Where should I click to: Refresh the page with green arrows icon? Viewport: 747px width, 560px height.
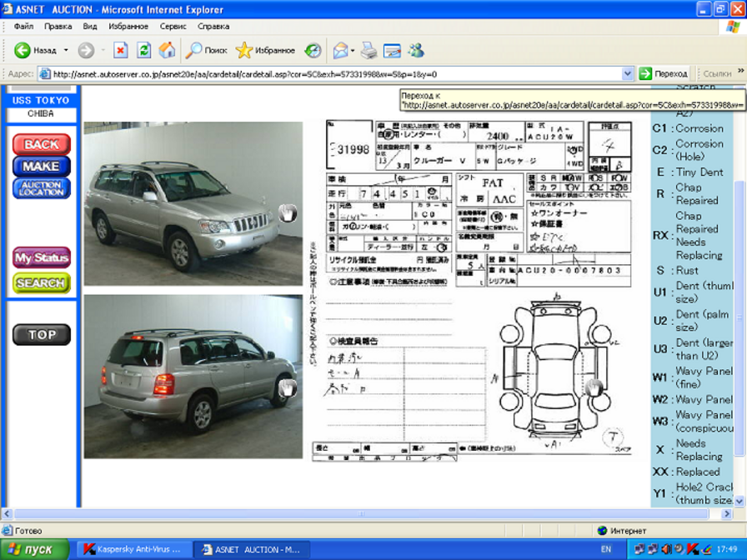144,50
